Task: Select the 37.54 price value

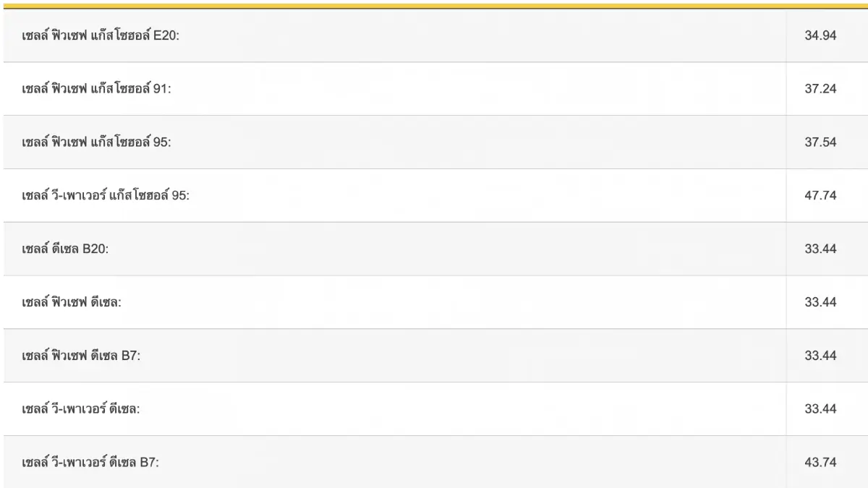Action: (820, 142)
